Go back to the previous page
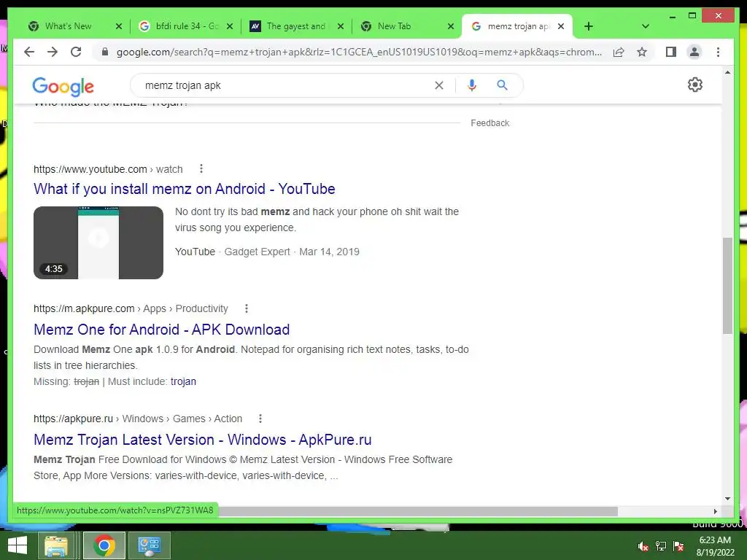The height and width of the screenshot is (560, 747). 29,52
